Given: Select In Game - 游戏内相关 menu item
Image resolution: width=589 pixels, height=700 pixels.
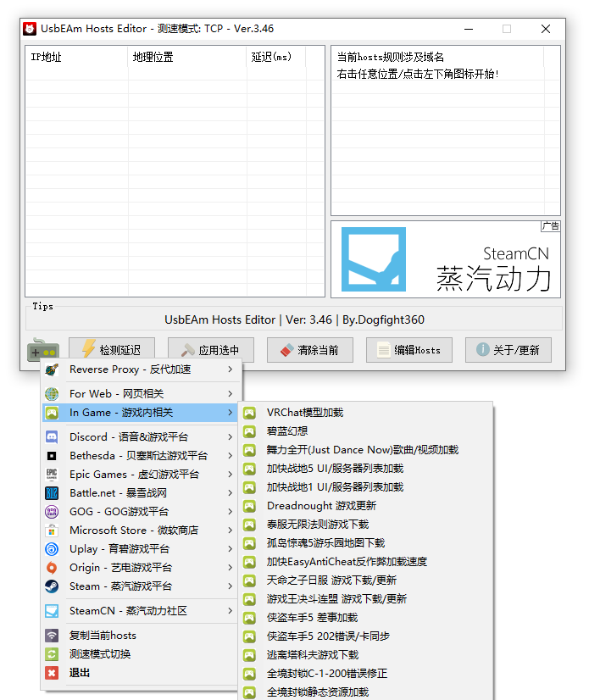Looking at the screenshot, I should coord(140,413).
